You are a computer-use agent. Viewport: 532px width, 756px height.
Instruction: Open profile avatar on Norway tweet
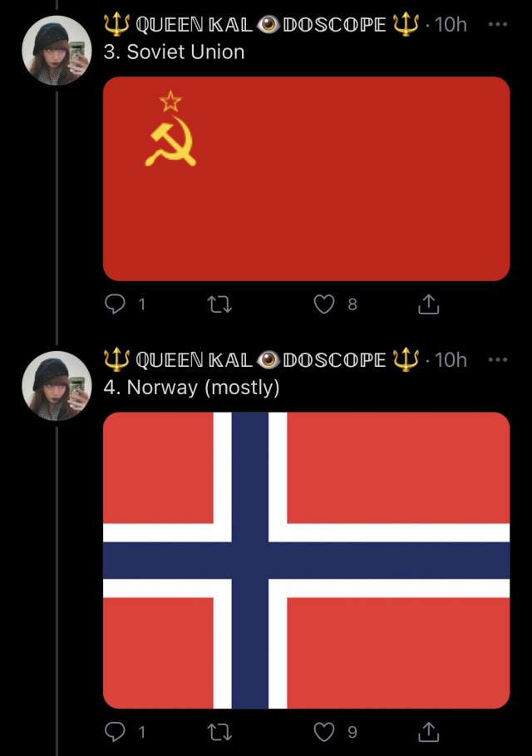[x=57, y=386]
